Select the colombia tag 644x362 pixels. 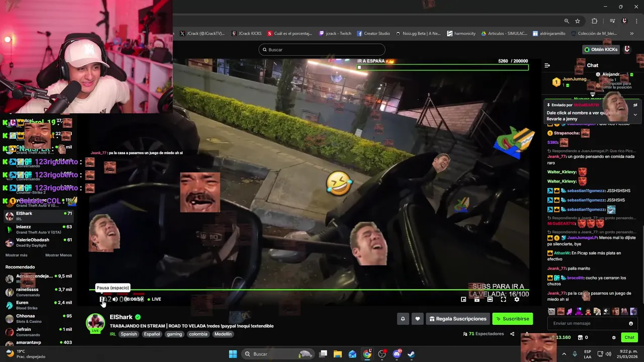198,334
